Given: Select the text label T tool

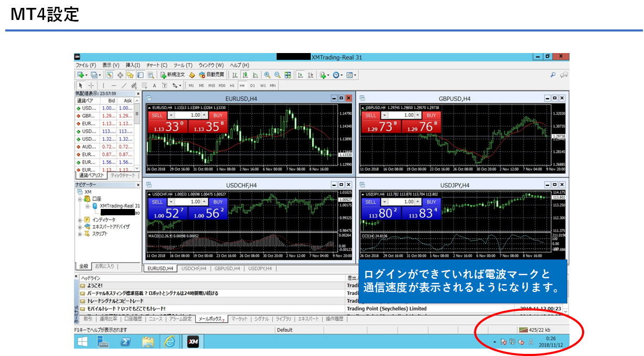Looking at the screenshot, I should tap(164, 85).
